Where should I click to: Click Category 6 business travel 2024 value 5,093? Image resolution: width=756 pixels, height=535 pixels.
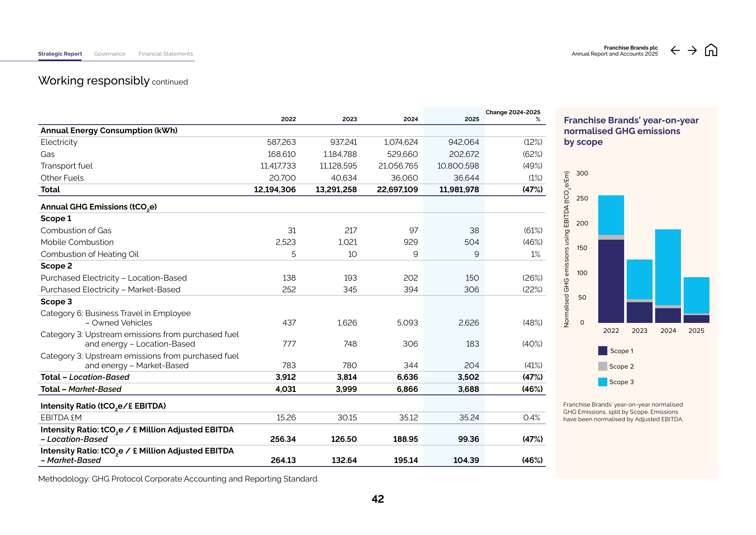click(407, 323)
